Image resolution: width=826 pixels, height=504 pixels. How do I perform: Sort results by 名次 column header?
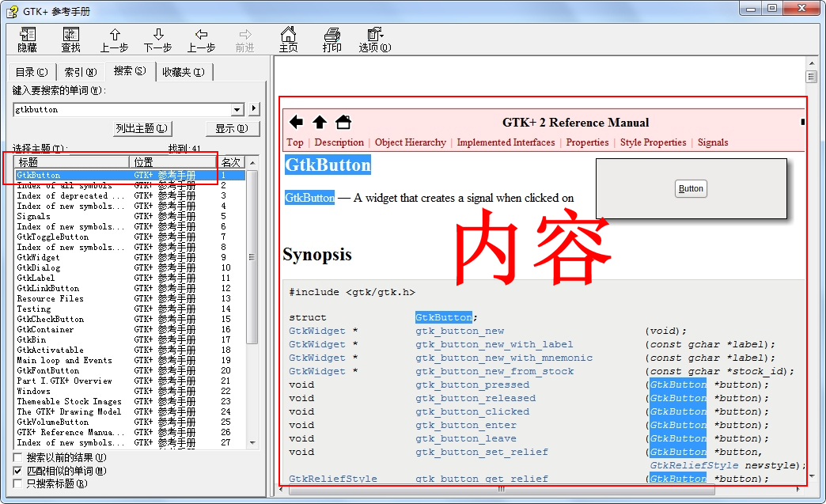[231, 161]
